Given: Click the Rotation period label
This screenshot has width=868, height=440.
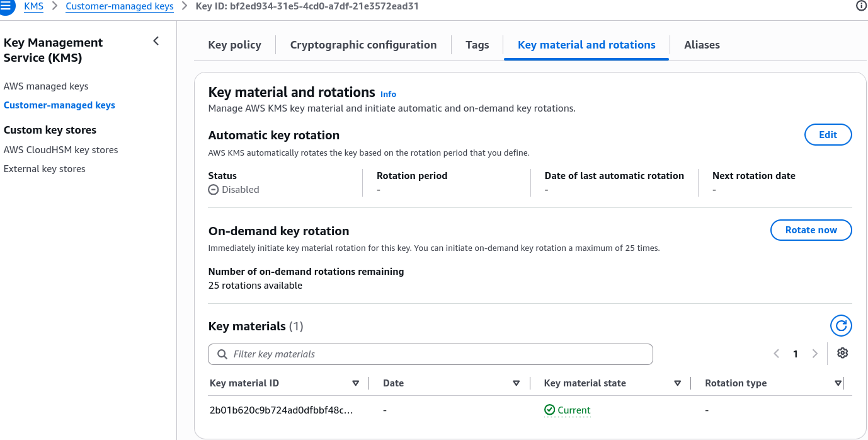Looking at the screenshot, I should (412, 176).
